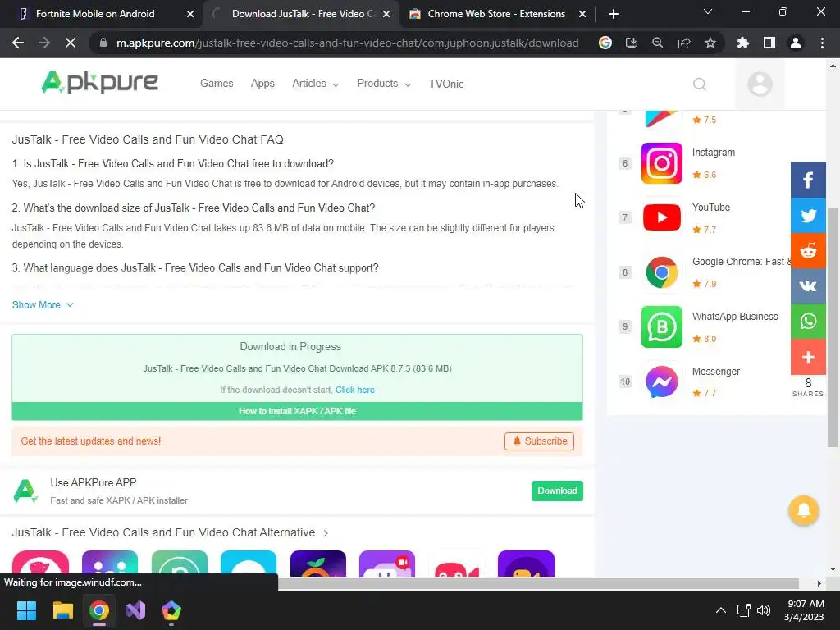
Task: Expand JusTalk Alternative section arrow
Action: click(326, 533)
